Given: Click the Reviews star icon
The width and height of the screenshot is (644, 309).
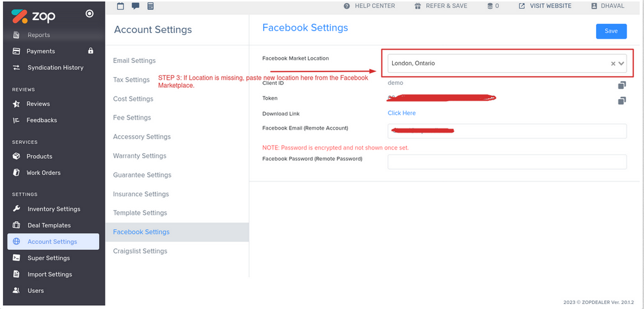Looking at the screenshot, I should tap(16, 104).
